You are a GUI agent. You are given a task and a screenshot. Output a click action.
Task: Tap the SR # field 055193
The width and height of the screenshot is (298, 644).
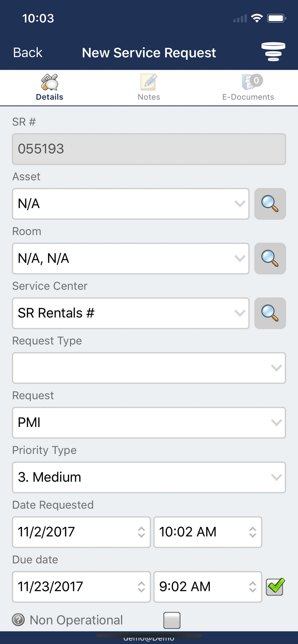(149, 149)
